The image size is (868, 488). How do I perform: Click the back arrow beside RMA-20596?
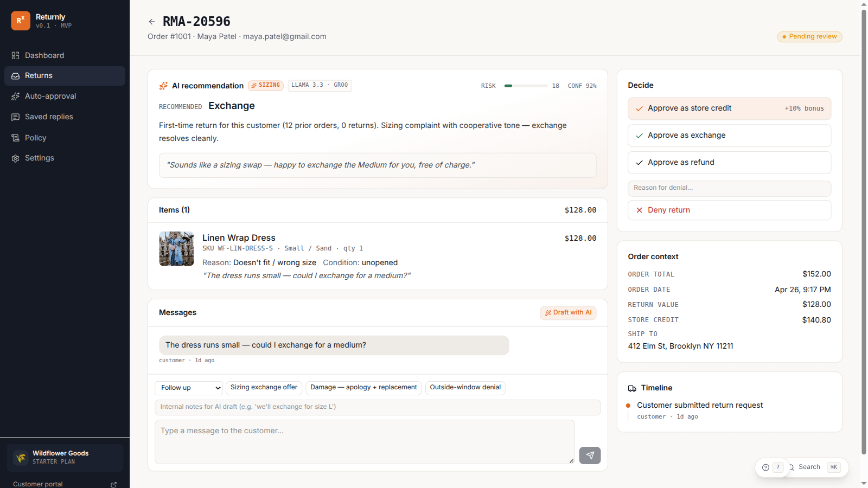(x=152, y=22)
